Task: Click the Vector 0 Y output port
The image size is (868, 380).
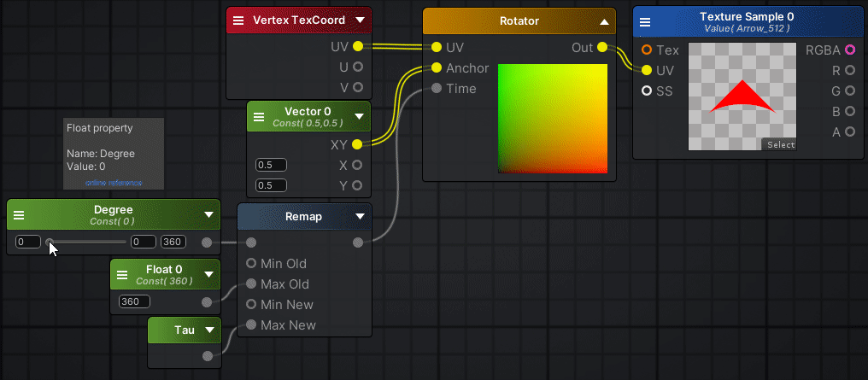Action: pos(357,185)
